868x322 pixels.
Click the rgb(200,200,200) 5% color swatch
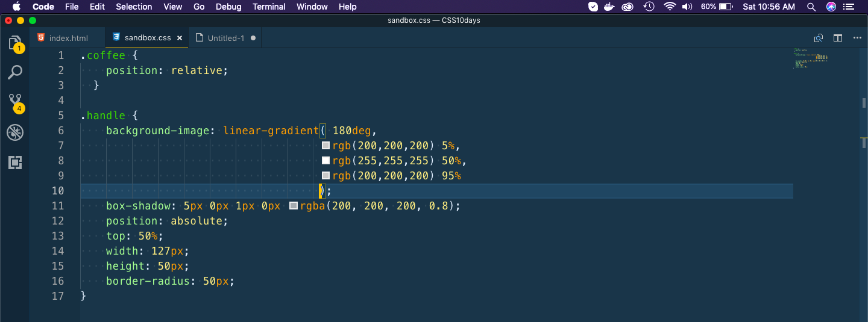point(326,146)
